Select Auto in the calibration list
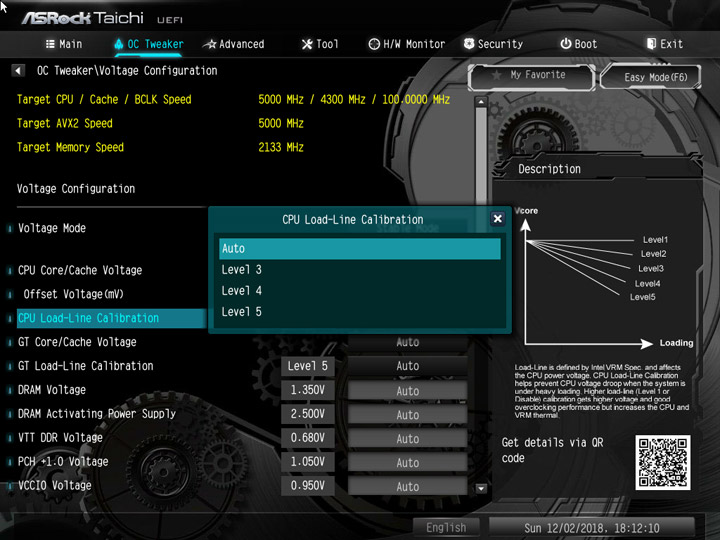 360,248
